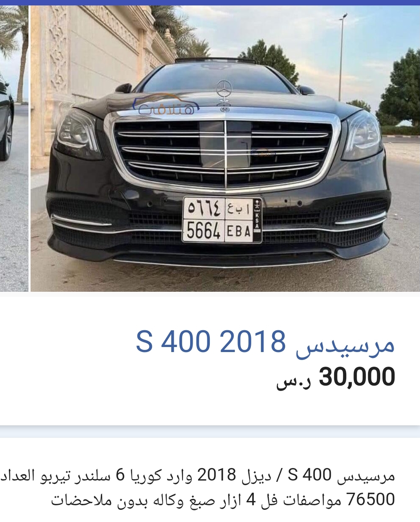Click the grey divider bar below the price
Viewport: 420px width, 522px height.
210,432
